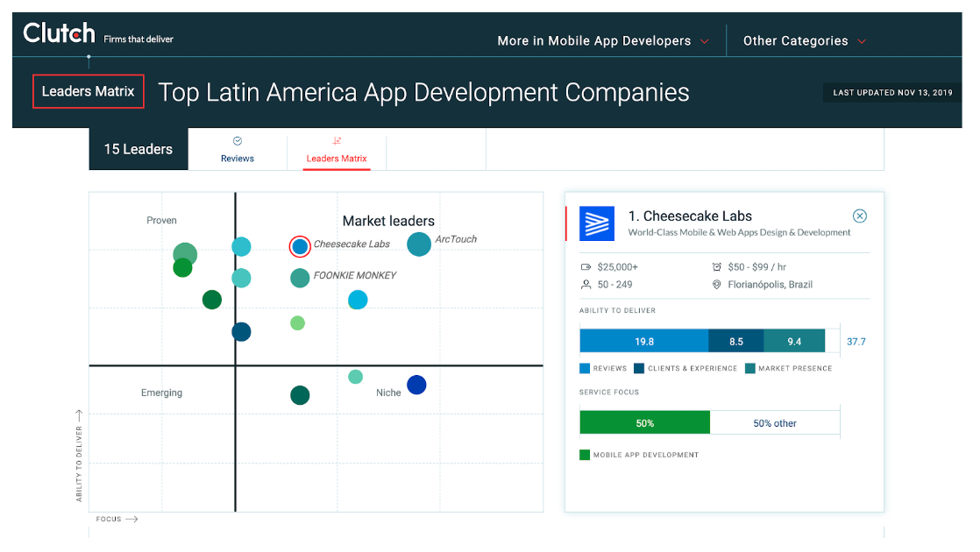Click the project size tag icon

[x=586, y=267]
